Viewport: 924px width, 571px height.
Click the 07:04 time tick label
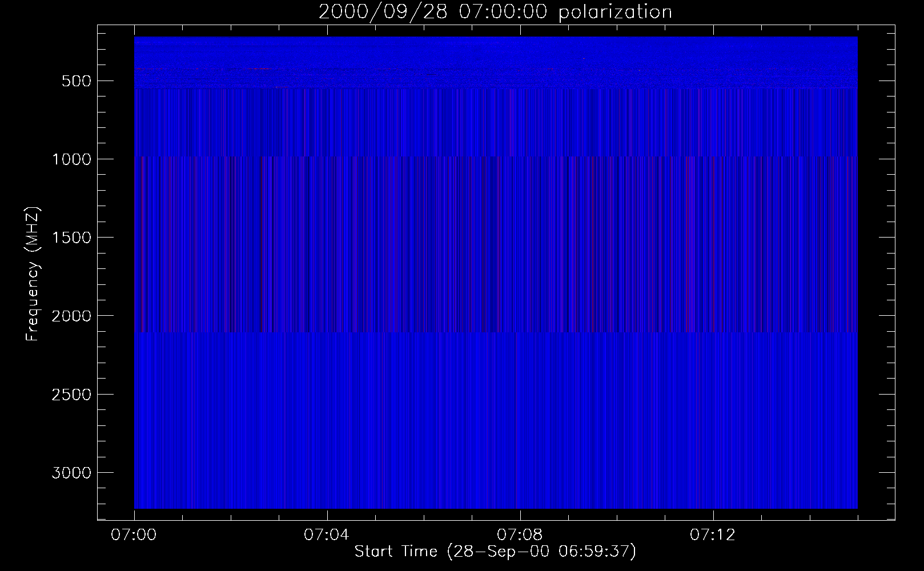[x=327, y=535]
